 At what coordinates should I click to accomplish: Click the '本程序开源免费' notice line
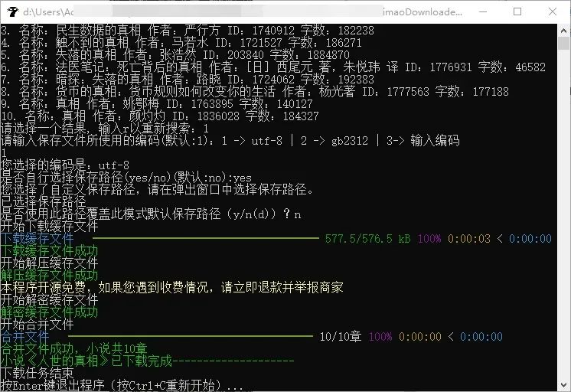[172, 287]
